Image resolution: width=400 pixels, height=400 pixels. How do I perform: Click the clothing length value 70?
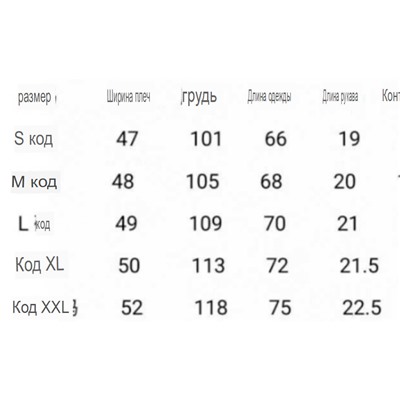click(275, 224)
